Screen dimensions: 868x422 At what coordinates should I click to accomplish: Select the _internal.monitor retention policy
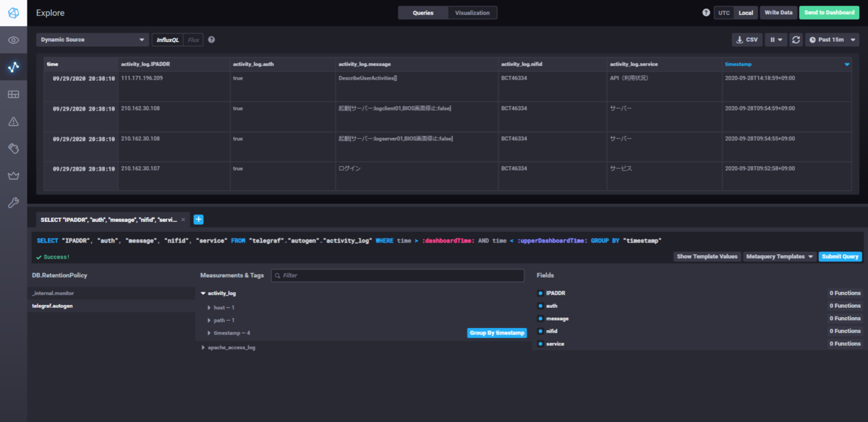54,293
